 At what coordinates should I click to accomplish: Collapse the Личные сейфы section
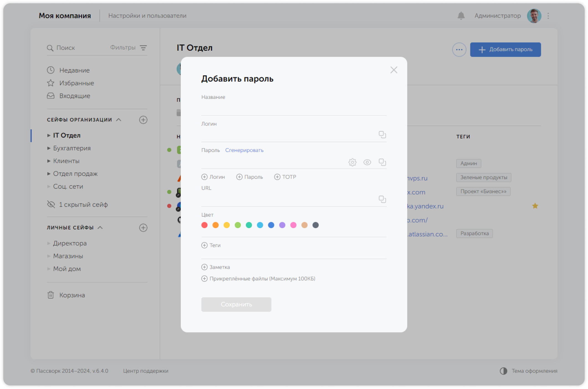(x=100, y=228)
